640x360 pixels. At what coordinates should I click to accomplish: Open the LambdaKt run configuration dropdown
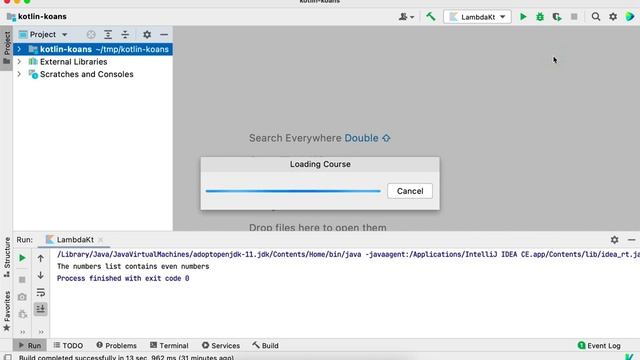click(x=477, y=17)
